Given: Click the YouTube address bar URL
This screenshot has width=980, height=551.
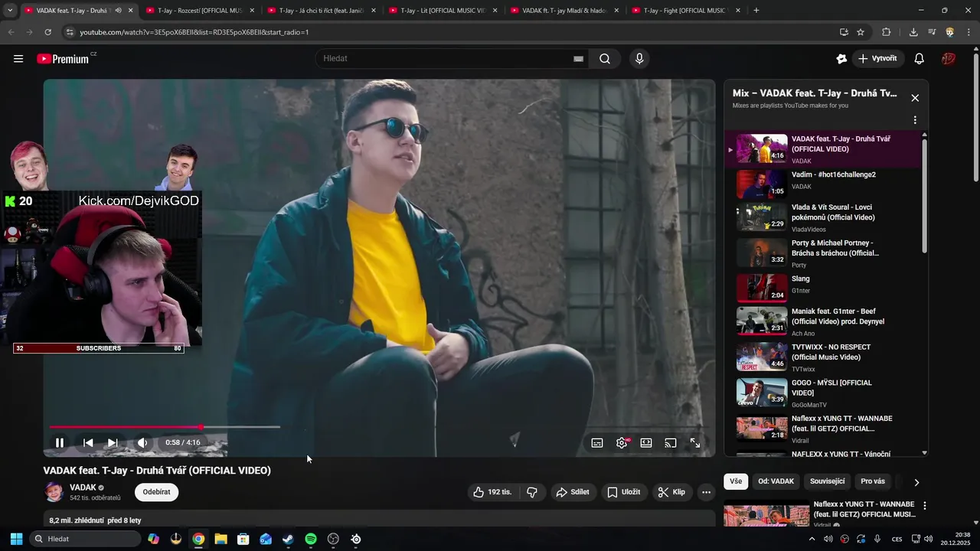Looking at the screenshot, I should (x=194, y=32).
